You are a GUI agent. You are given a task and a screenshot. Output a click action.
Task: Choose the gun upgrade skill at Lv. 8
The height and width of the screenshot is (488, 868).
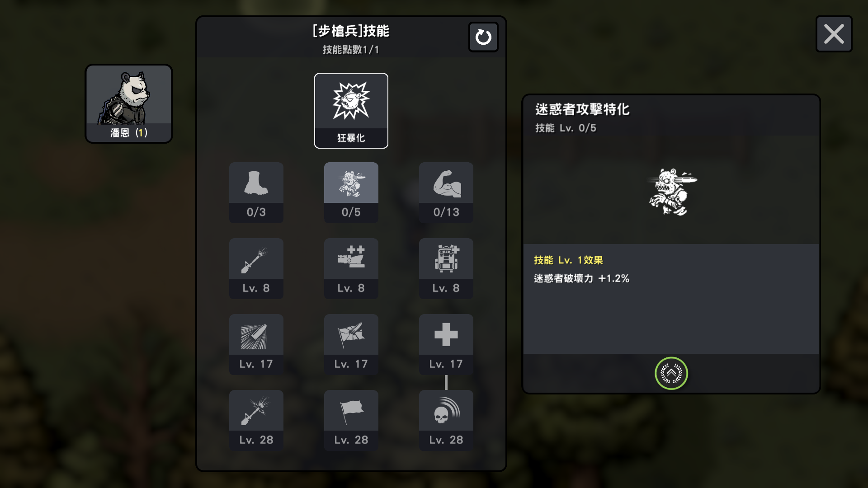pyautogui.click(x=351, y=268)
